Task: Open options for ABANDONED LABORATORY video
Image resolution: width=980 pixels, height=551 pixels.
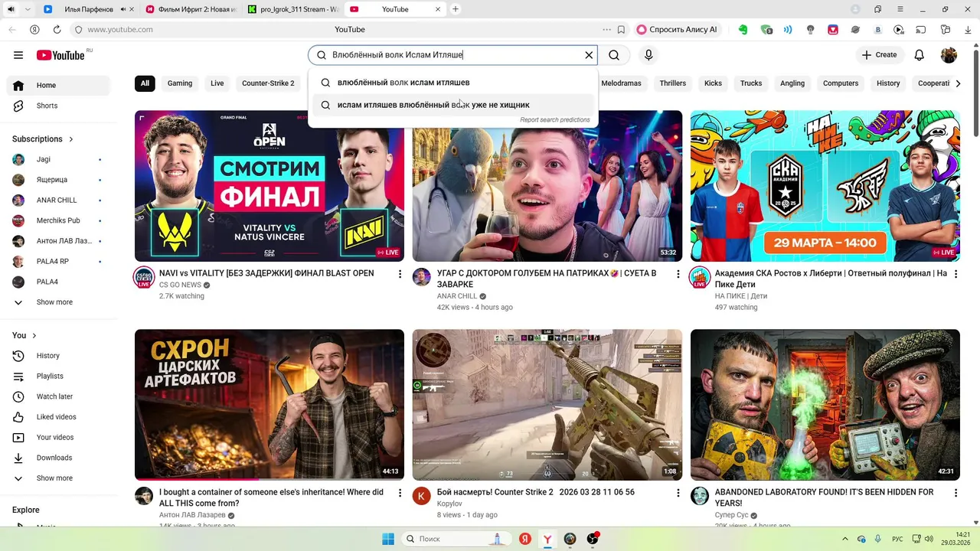Action: click(x=955, y=493)
